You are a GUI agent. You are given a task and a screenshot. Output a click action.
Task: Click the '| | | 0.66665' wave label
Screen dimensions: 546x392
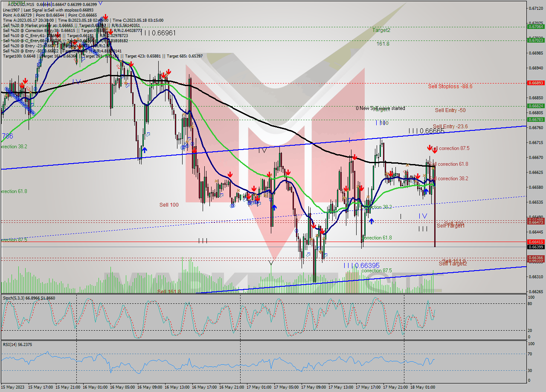point(426,131)
